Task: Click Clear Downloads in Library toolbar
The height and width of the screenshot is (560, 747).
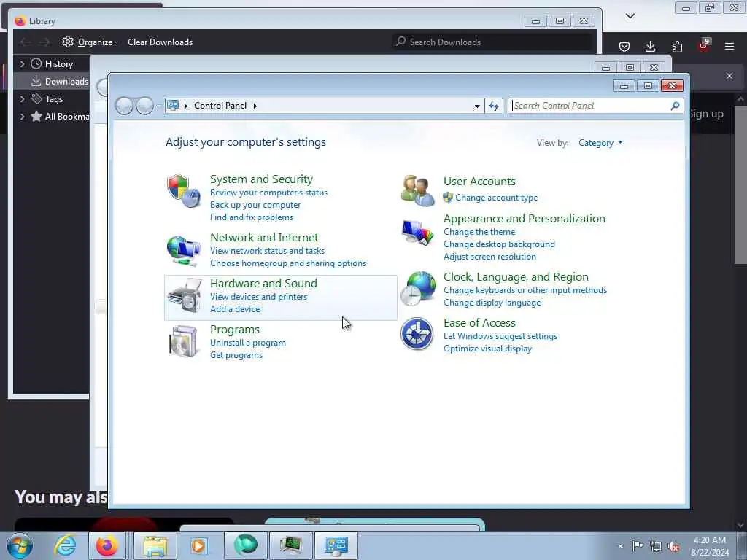Action: click(160, 42)
